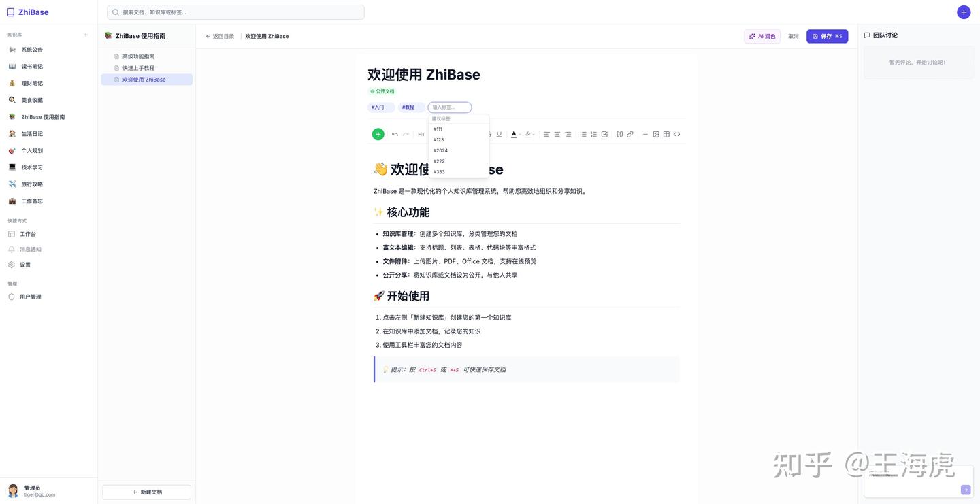Screen dimensions: 980x504
Task: Select suggested tag #123
Action: 459,140
